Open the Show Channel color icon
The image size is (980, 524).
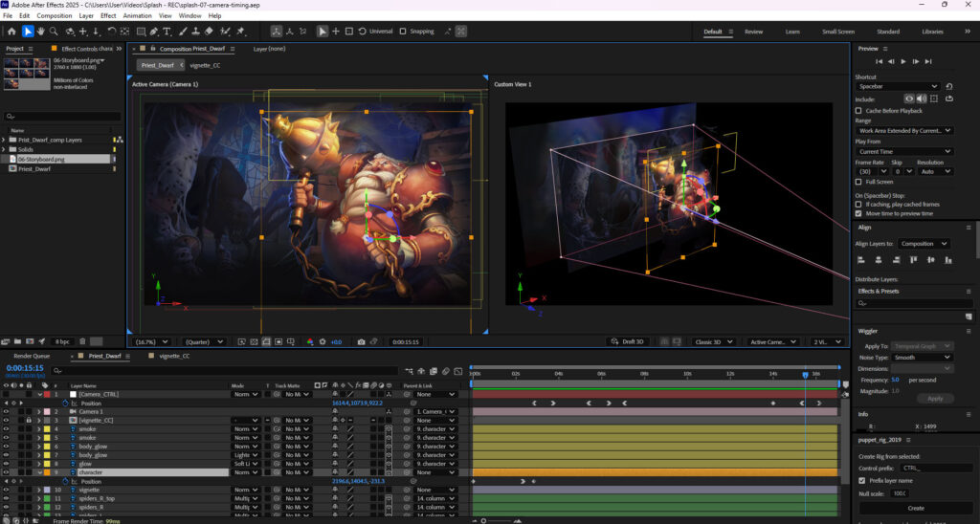tap(310, 341)
